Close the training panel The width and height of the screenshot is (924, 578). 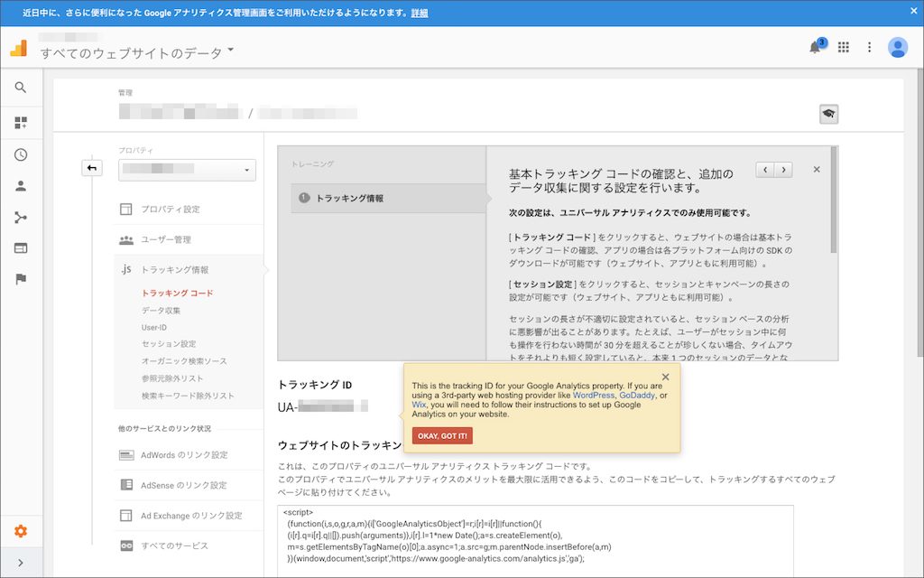click(x=816, y=169)
